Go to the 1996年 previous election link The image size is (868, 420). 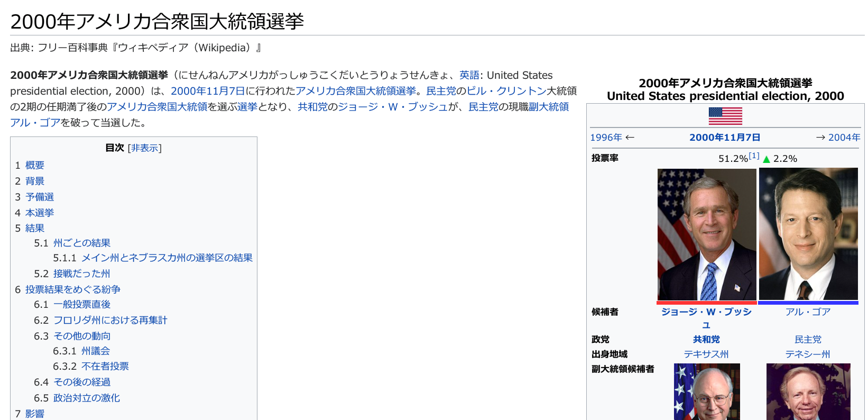(x=606, y=138)
